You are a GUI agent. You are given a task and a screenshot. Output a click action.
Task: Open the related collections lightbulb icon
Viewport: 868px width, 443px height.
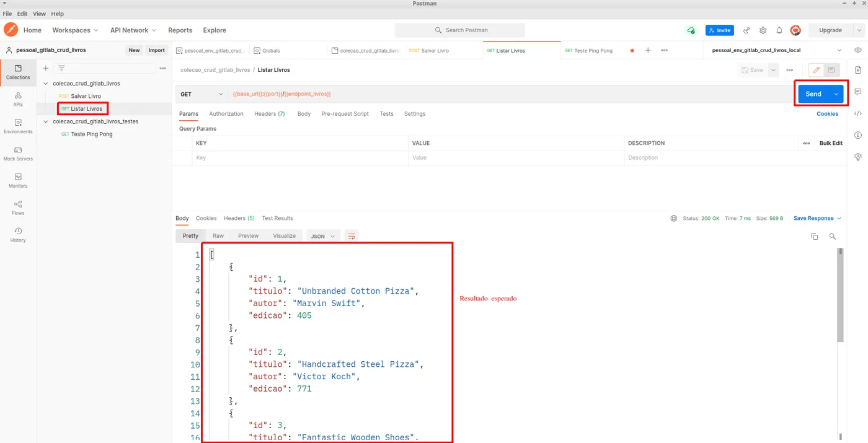pos(858,157)
